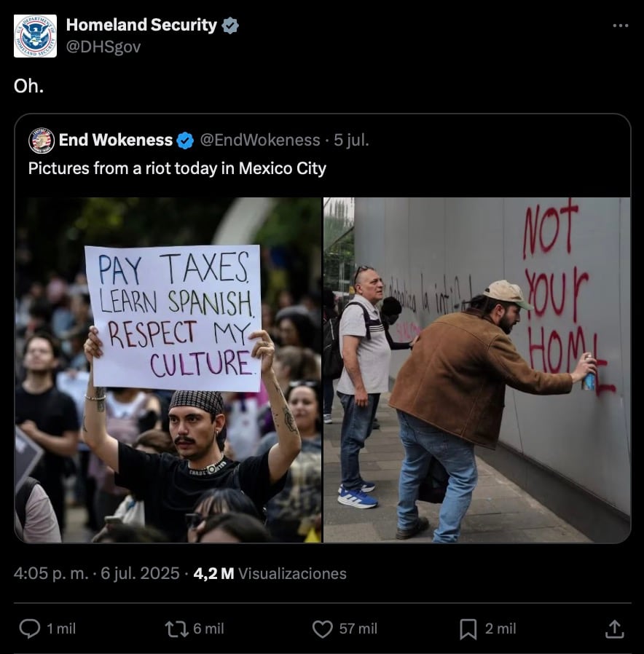The width and height of the screenshot is (644, 654).
Task: Click the @EndWokeness handle
Action: [x=260, y=140]
